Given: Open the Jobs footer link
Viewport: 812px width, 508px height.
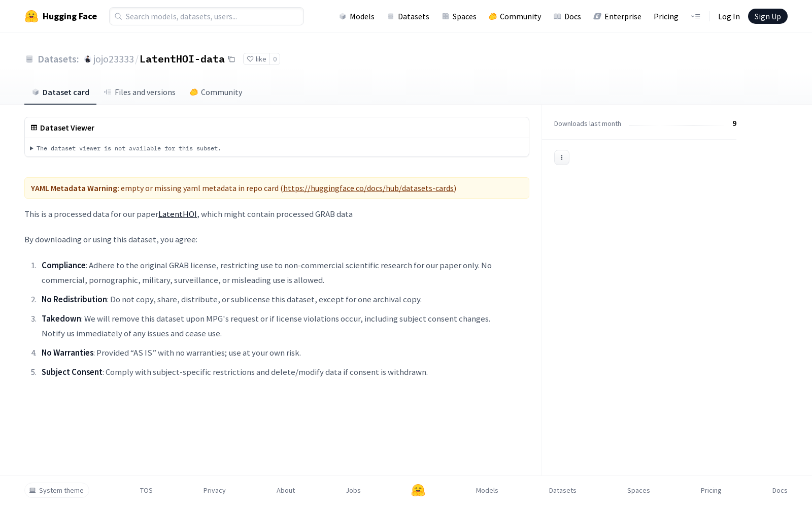Looking at the screenshot, I should [x=353, y=490].
